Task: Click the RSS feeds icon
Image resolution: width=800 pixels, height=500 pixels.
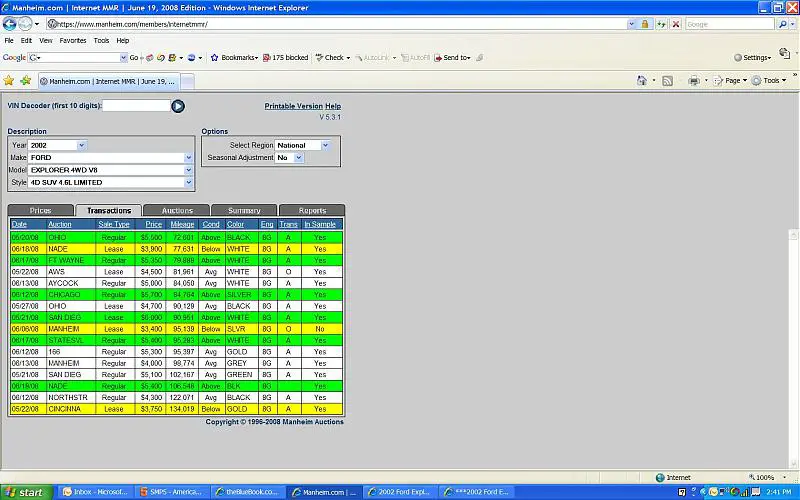Action: point(667,81)
